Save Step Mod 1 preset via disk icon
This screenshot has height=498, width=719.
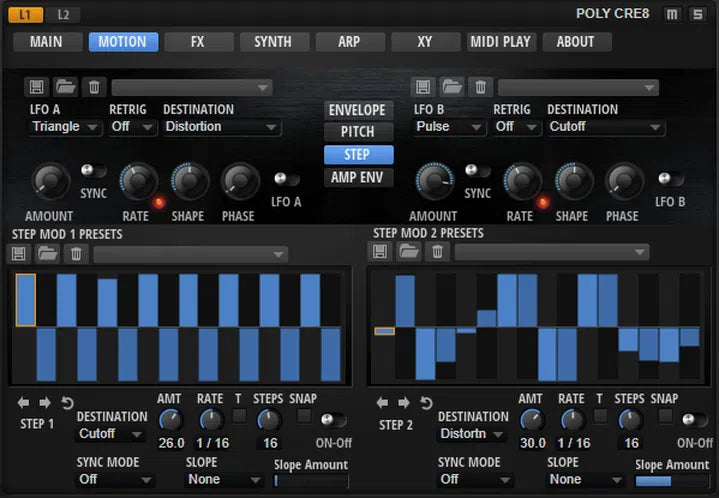(20, 254)
